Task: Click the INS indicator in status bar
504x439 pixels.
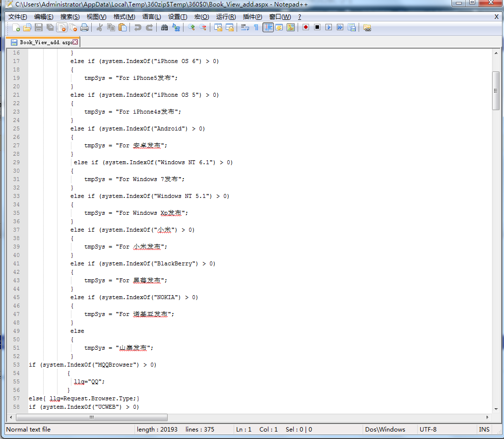Action: 484,430
